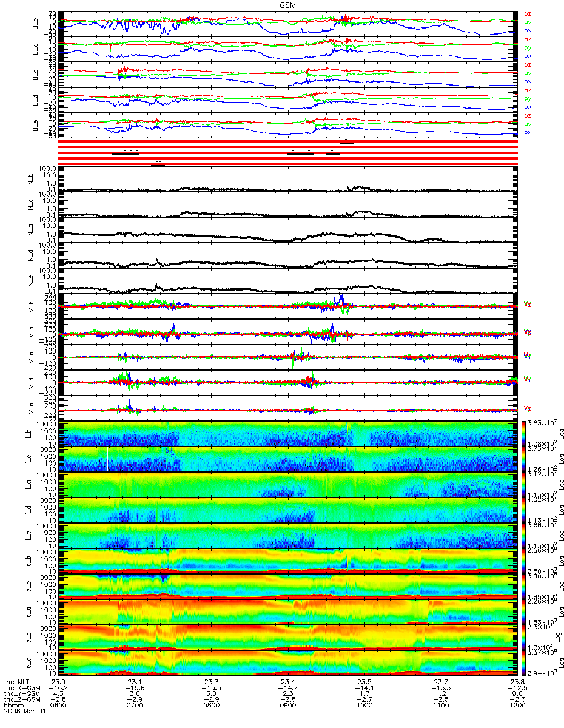Screen dimensions: 564x728
Task: Click the -12.5 X-GSM value
Action: pos(517,689)
